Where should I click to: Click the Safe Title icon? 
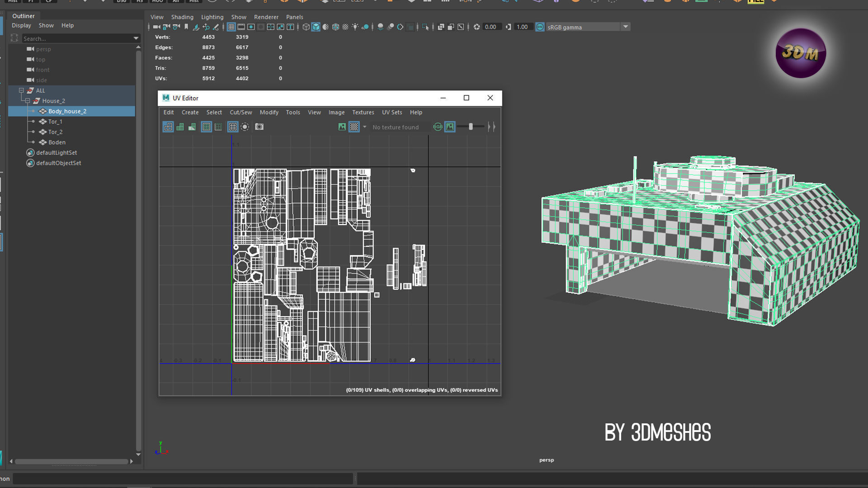[291, 27]
